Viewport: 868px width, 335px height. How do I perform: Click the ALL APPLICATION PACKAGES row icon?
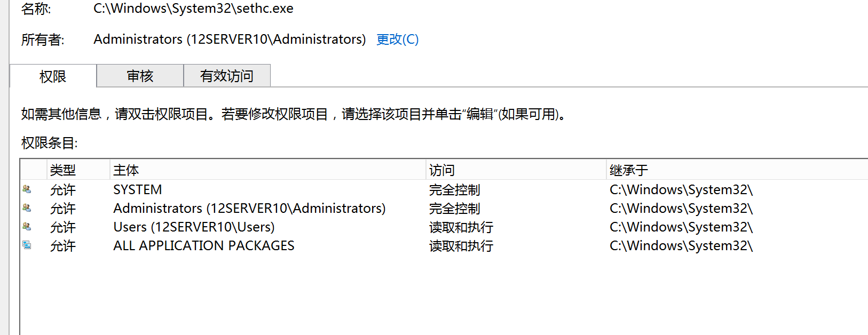click(27, 245)
